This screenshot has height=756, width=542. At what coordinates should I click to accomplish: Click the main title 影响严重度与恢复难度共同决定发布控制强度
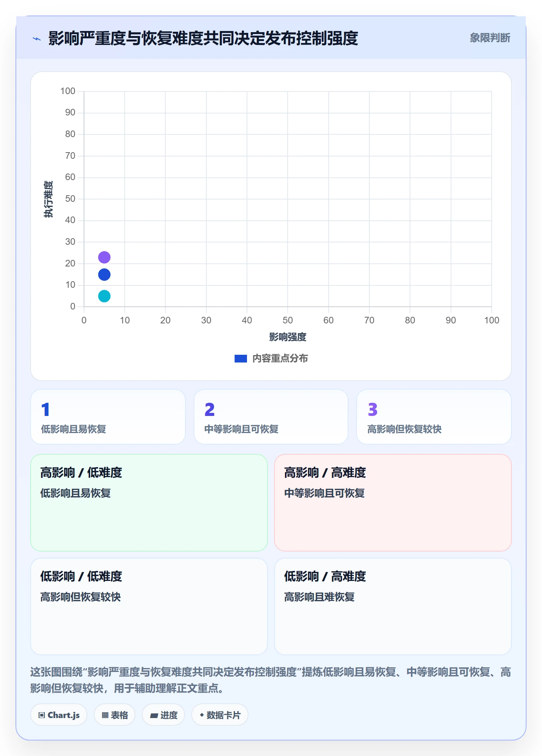coord(203,38)
